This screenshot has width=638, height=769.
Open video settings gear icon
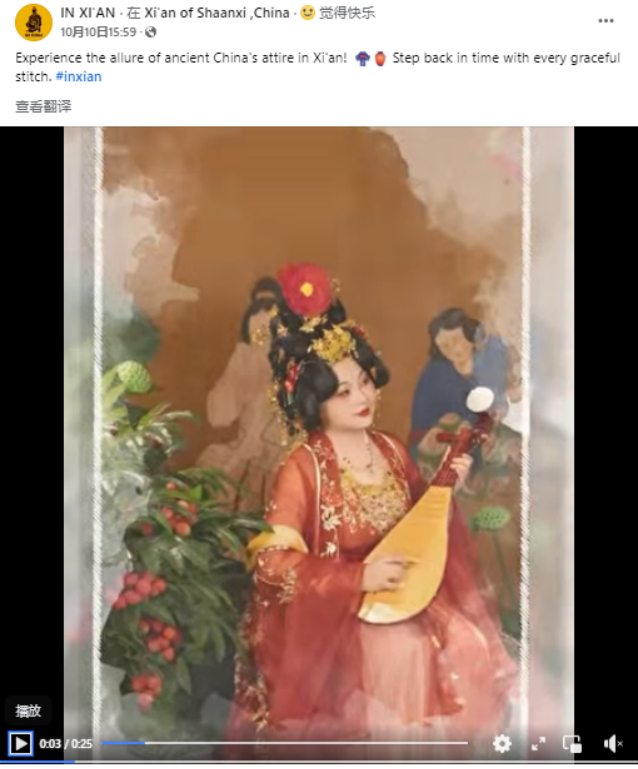(502, 743)
